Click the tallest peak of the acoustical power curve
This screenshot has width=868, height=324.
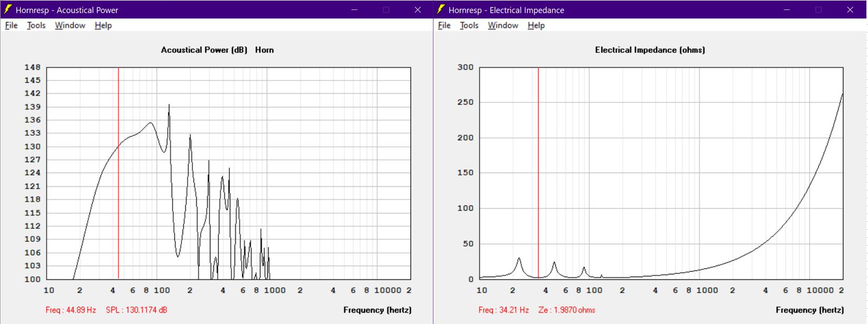(169, 105)
